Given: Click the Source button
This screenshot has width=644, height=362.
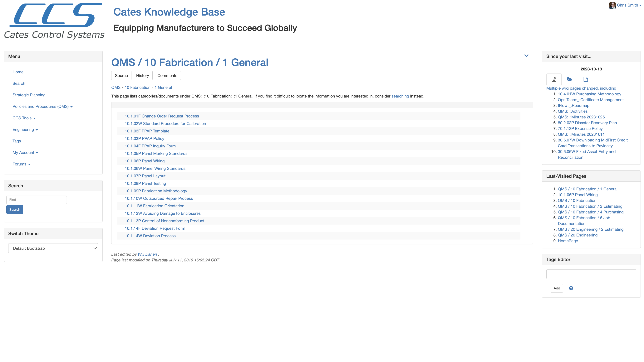Looking at the screenshot, I should pos(121,76).
